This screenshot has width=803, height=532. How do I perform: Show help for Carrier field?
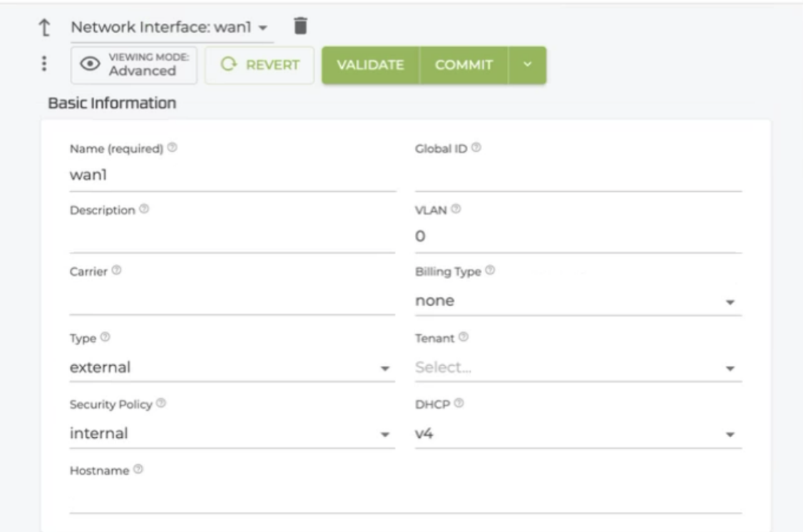click(x=117, y=270)
